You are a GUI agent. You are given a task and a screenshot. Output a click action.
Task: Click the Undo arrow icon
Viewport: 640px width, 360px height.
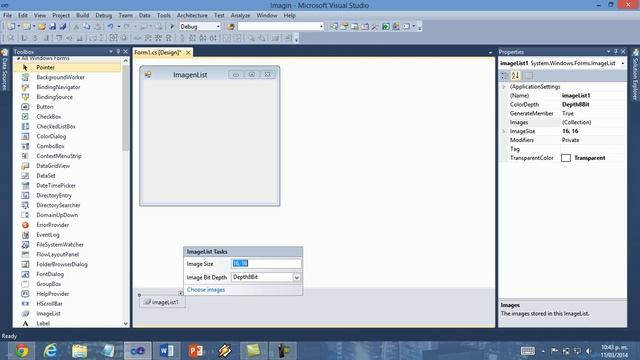(x=110, y=27)
